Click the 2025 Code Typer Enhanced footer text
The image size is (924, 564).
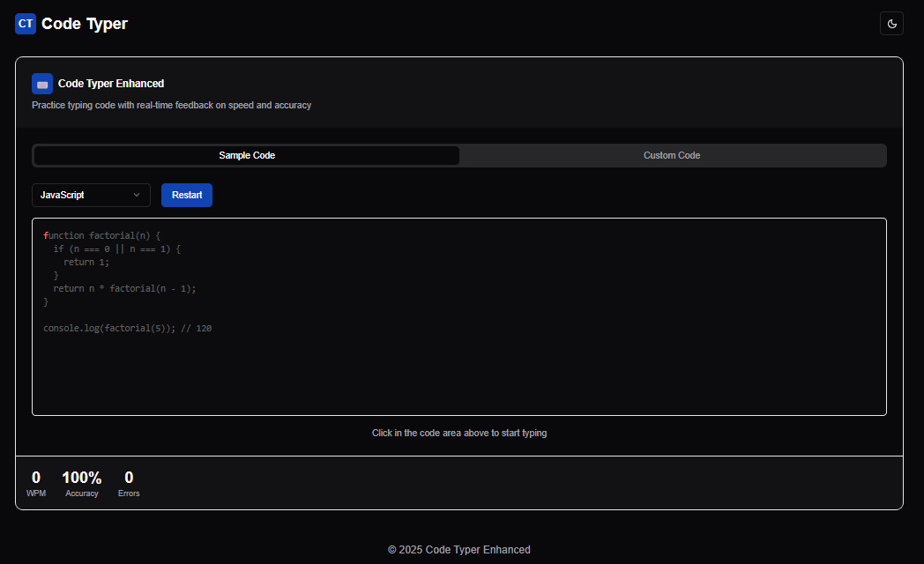[x=458, y=549]
